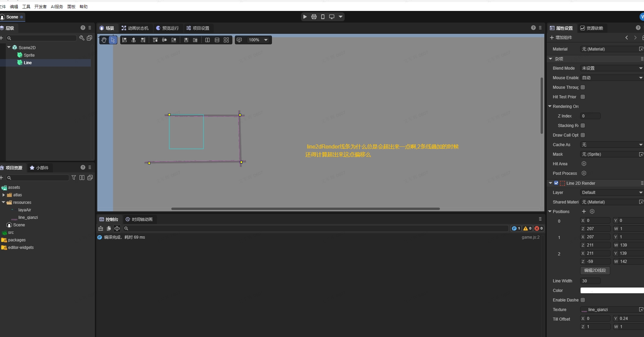Image resolution: width=644 pixels, height=337 pixels.
Task: Click the mobile device preview icon
Action: (x=323, y=17)
